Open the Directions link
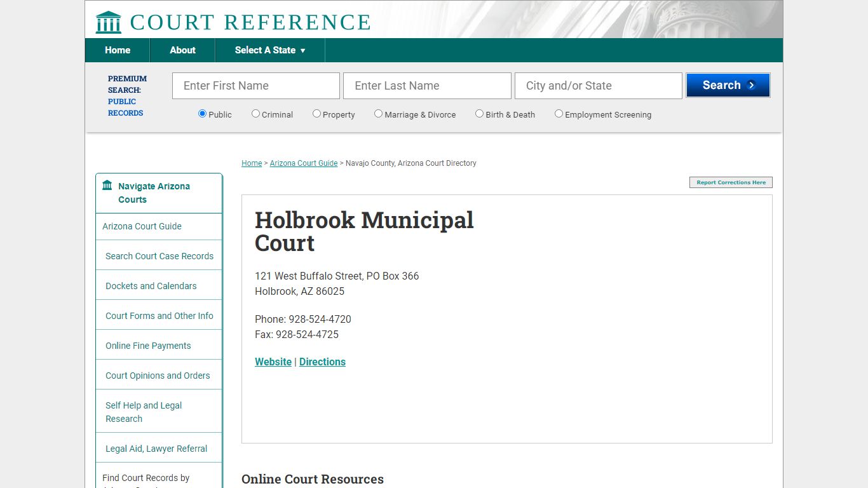The width and height of the screenshot is (868, 488). (x=322, y=362)
